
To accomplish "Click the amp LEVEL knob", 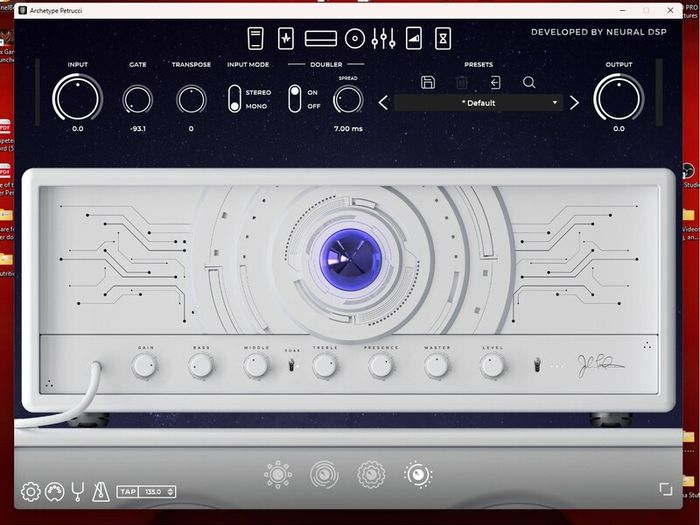I will pos(492,366).
